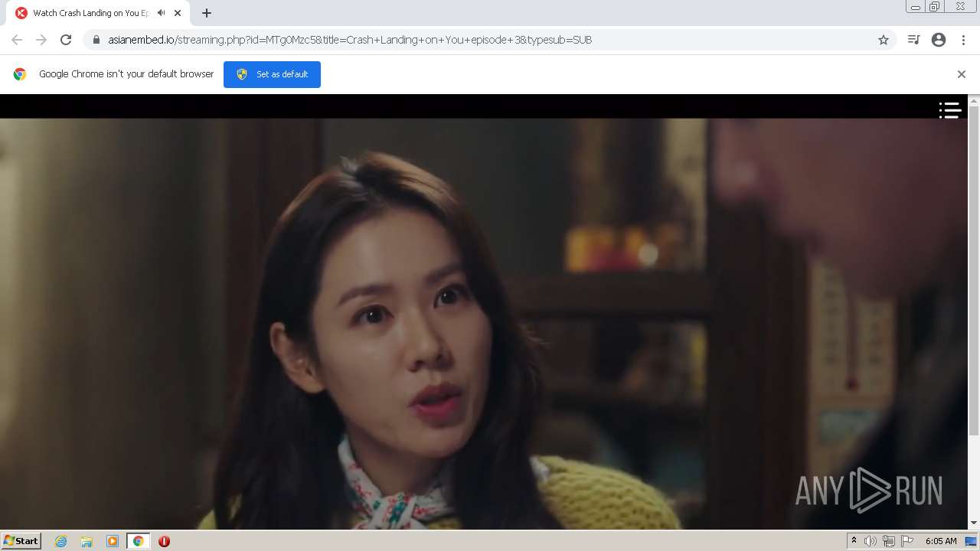Select the Chrome taskbar button
Viewport: 980px width, 551px height.
coord(138,541)
